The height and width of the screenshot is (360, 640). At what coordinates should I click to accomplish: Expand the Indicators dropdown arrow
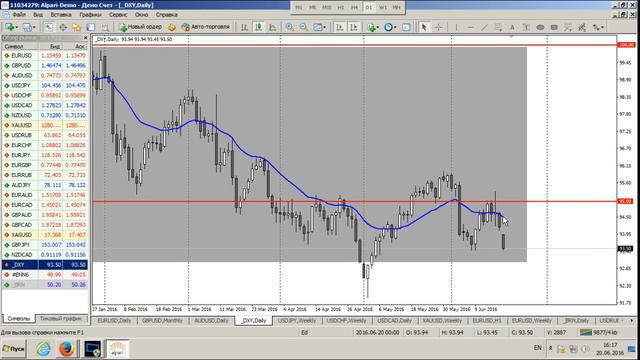click(x=378, y=27)
